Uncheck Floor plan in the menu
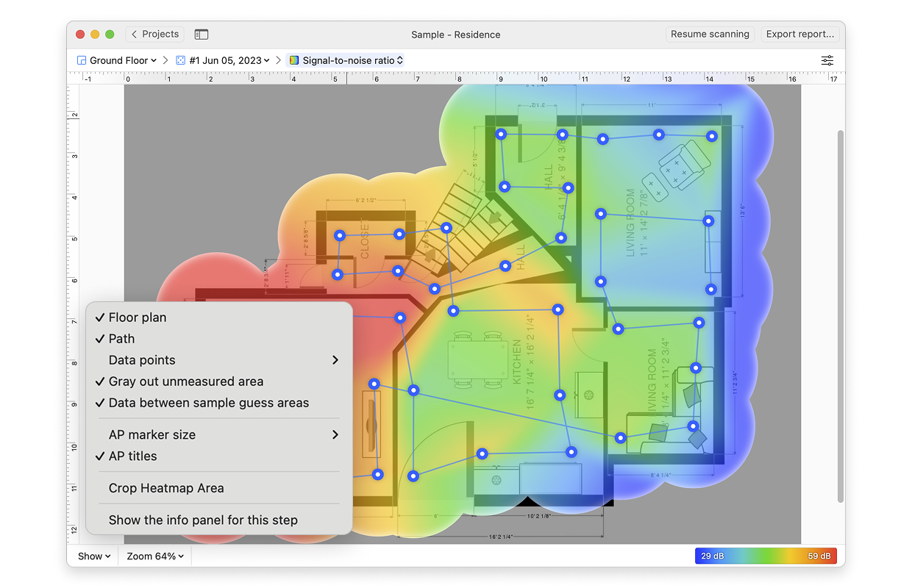Image resolution: width=912 pixels, height=588 pixels. pos(219,318)
